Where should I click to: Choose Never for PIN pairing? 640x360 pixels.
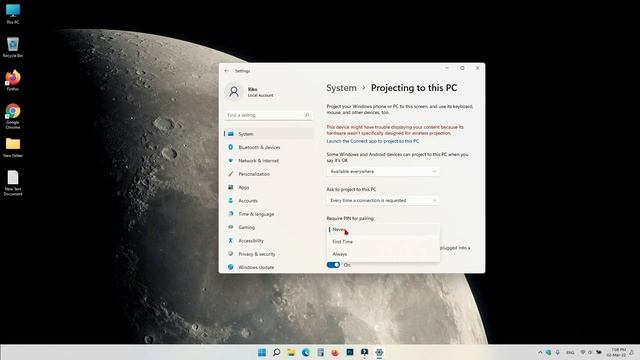383,229
